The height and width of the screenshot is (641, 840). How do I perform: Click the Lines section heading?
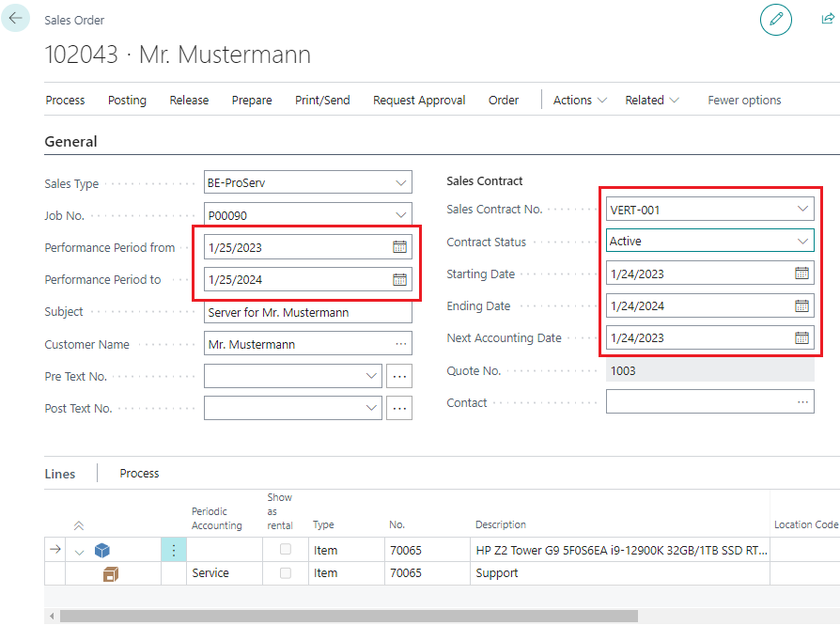click(x=60, y=474)
